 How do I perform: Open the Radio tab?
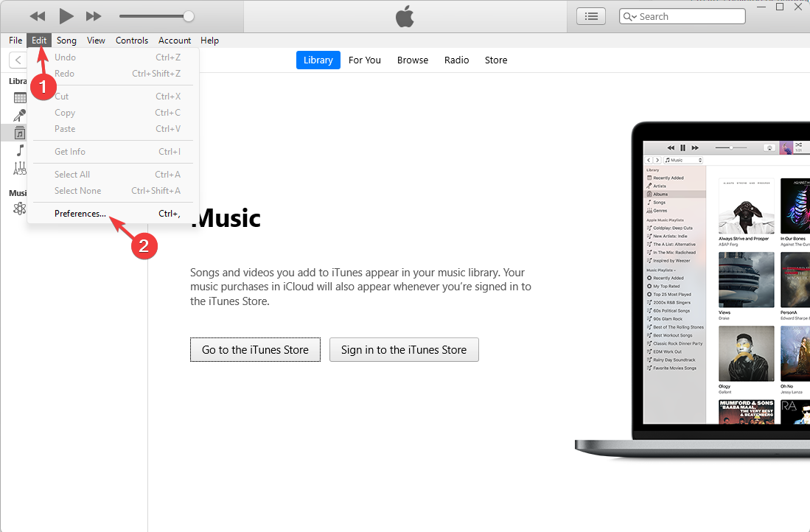(456, 60)
